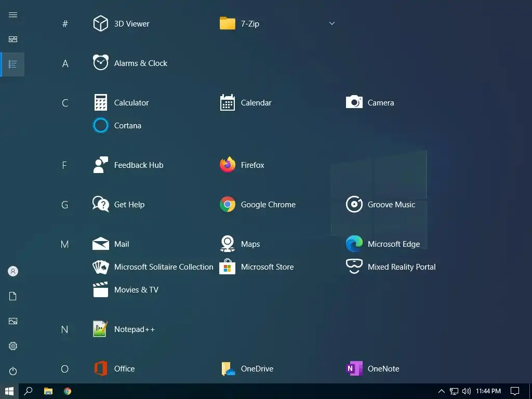This screenshot has width=532, height=399.
Task: Select the All apps list view
Action: 13,64
